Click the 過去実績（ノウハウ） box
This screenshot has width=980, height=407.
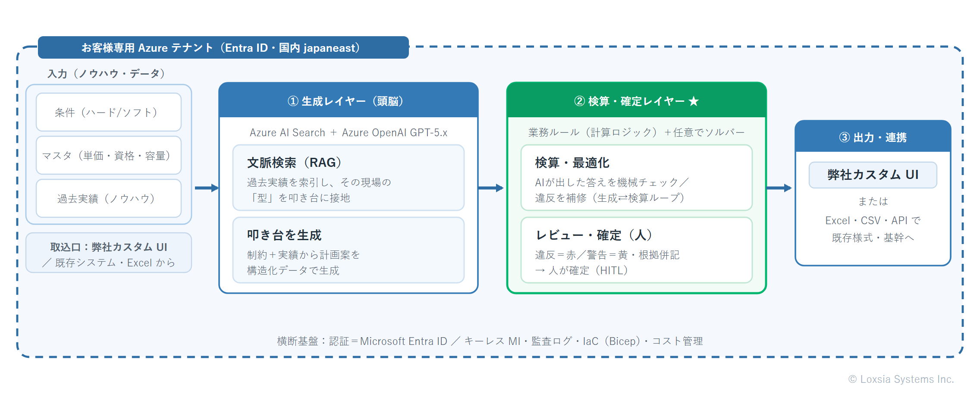(109, 198)
